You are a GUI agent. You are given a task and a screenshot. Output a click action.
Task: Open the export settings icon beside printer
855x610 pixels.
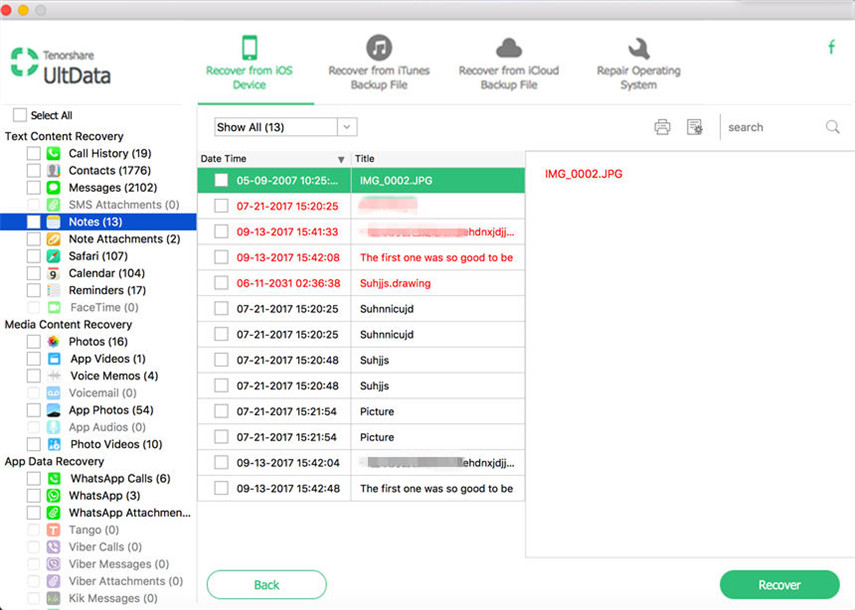695,127
